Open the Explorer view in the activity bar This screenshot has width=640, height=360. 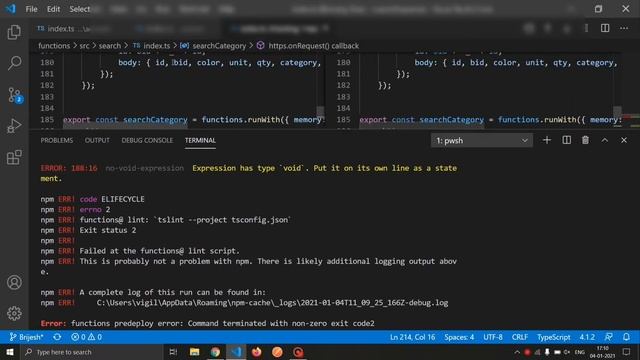(x=14, y=32)
